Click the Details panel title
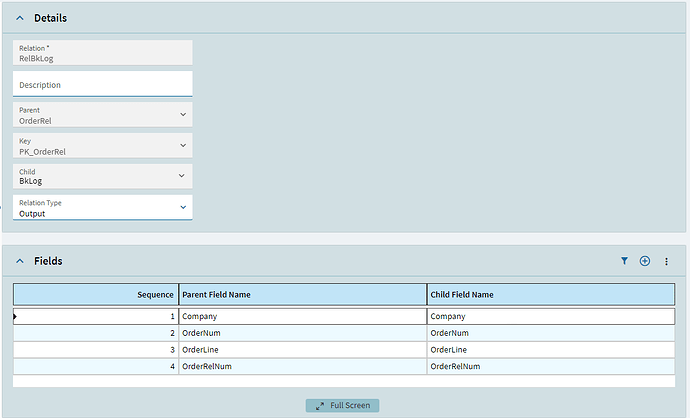Screen dimensions: 690x418 coord(51,18)
